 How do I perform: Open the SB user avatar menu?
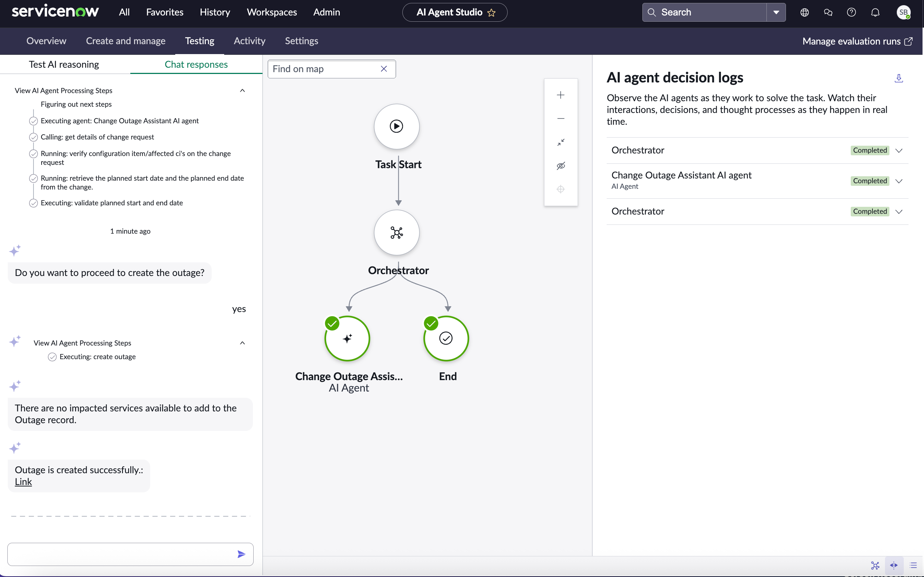[903, 12]
